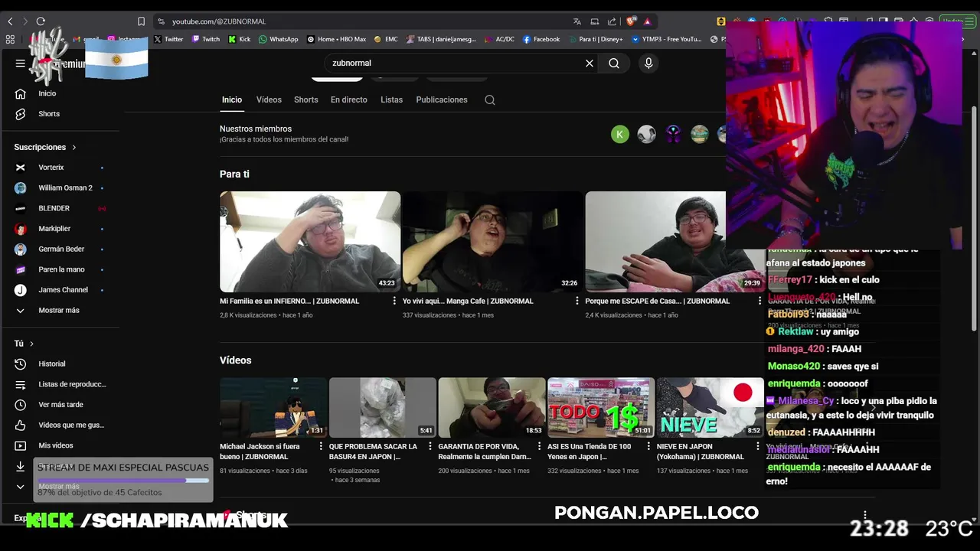Open options for Michael Jackson video
The width and height of the screenshot is (980, 551).
[x=321, y=446]
